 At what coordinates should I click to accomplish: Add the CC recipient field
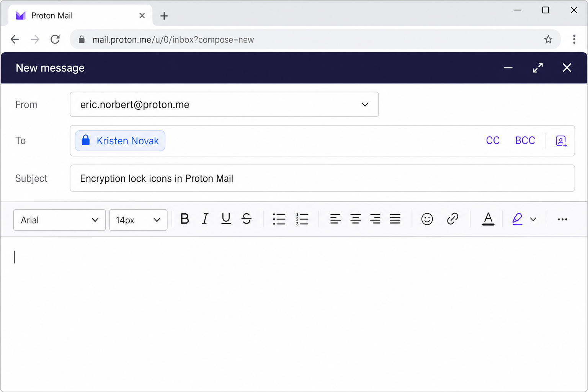493,140
